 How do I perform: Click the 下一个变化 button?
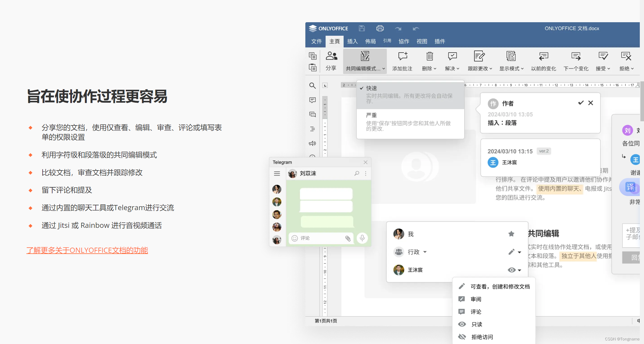click(576, 68)
